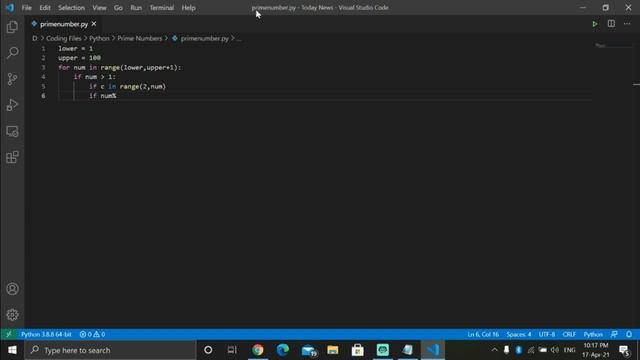This screenshot has width=640, height=360.
Task: Change Spaces: 4 indentation setting
Action: click(519, 334)
